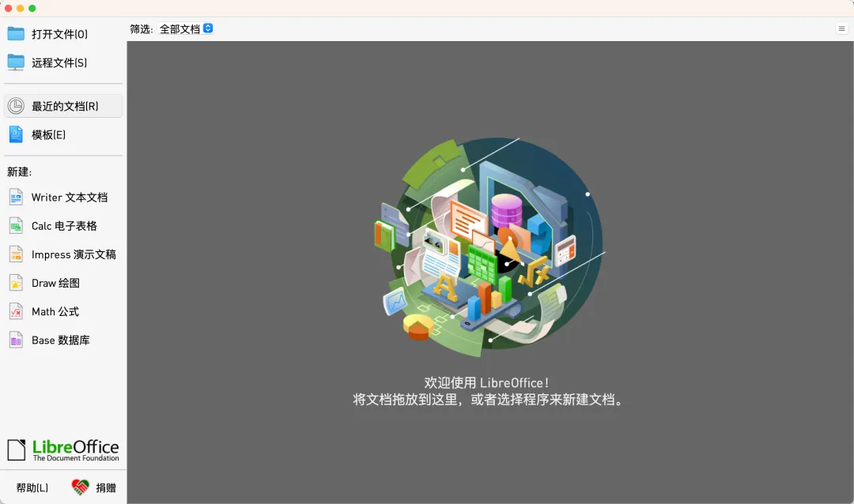Image resolution: width=854 pixels, height=504 pixels.
Task: Click the Base database icon
Action: pyautogui.click(x=16, y=340)
